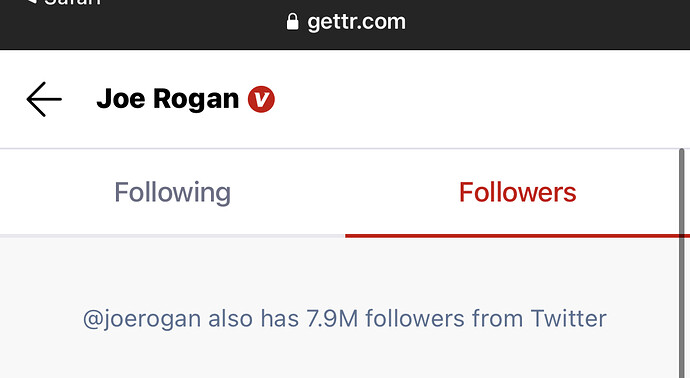Tap the "followers from" words in notice

point(444,318)
